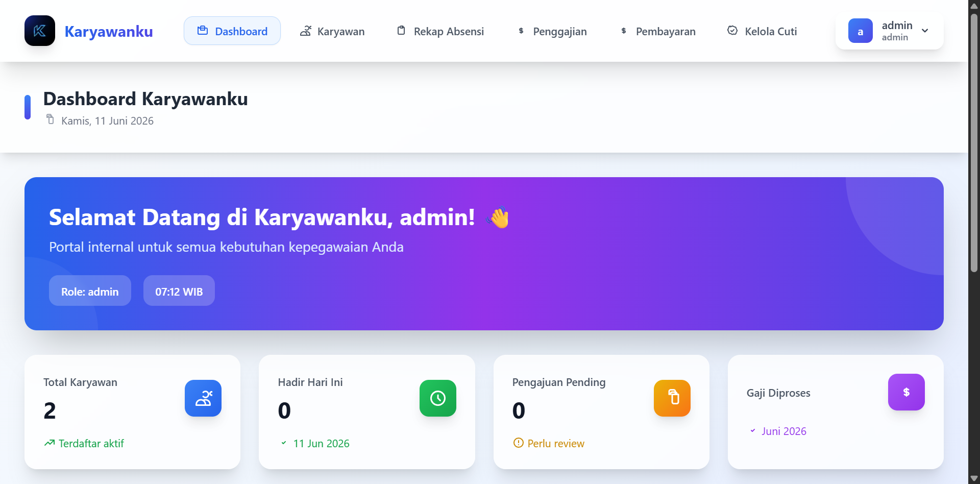
Task: Click the Penggajian dollar icon
Action: pos(521,31)
